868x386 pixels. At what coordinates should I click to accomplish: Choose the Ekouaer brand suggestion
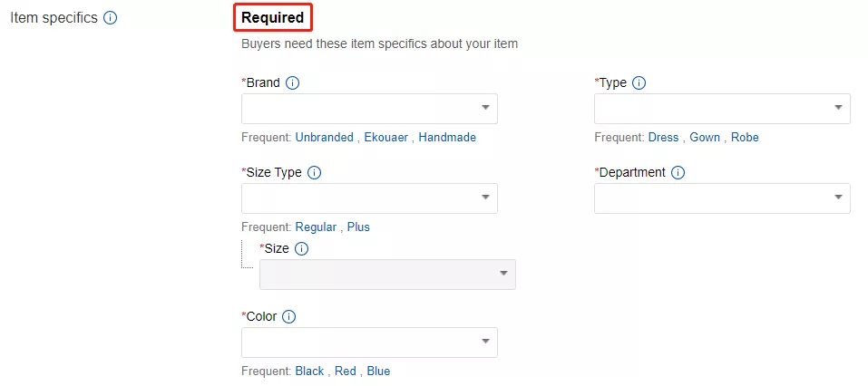[x=386, y=138]
